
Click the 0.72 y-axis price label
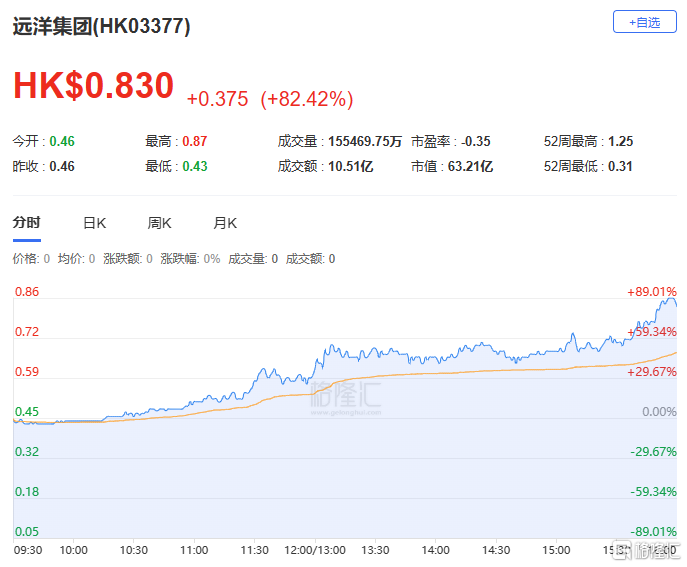(x=27, y=331)
